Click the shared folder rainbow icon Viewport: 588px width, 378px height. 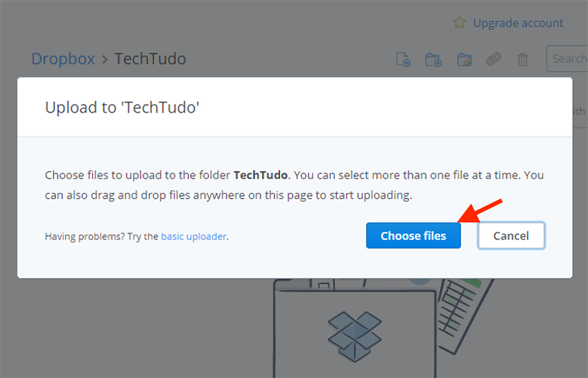click(x=464, y=59)
